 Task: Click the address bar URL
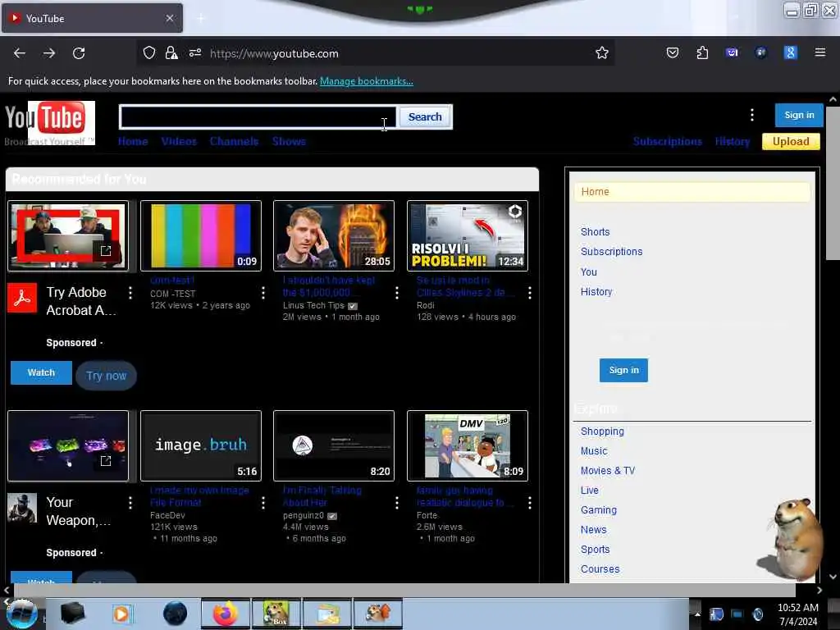click(x=274, y=53)
